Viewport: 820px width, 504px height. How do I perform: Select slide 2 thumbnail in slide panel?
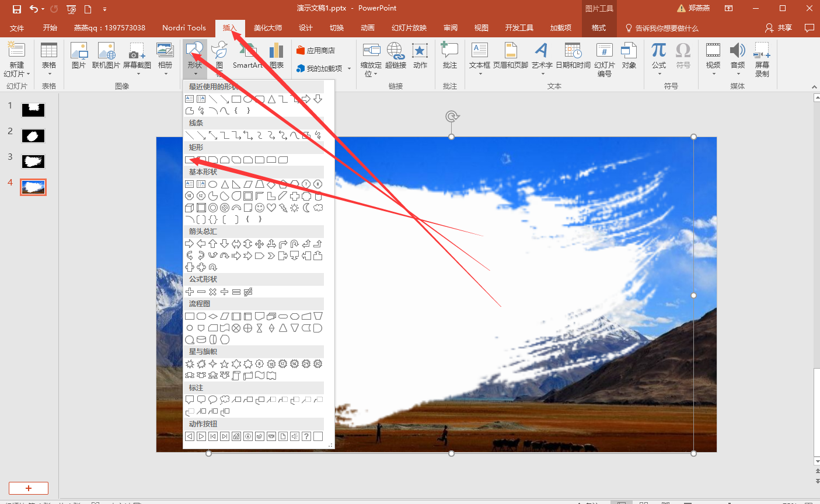[x=33, y=136]
